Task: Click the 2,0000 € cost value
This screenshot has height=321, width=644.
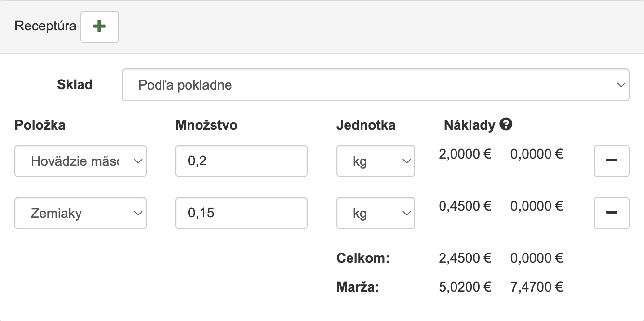Action: tap(465, 154)
